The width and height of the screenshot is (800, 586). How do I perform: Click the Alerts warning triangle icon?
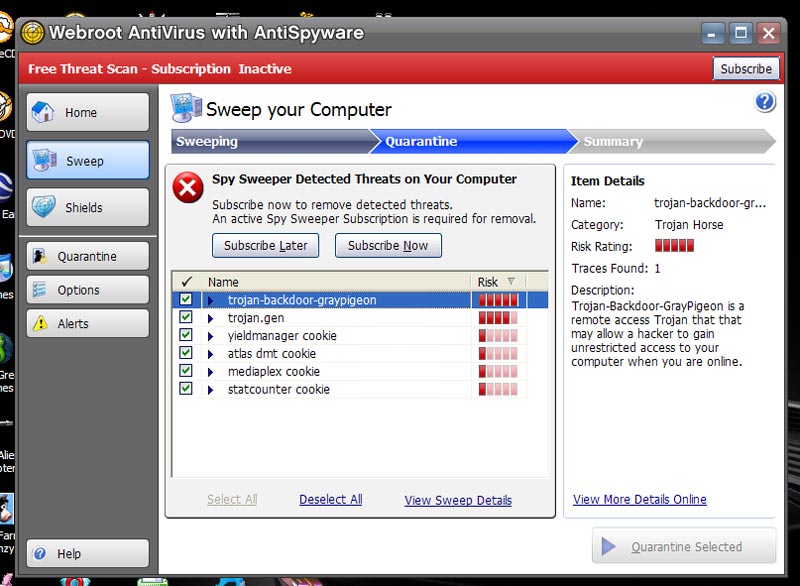pyautogui.click(x=40, y=323)
